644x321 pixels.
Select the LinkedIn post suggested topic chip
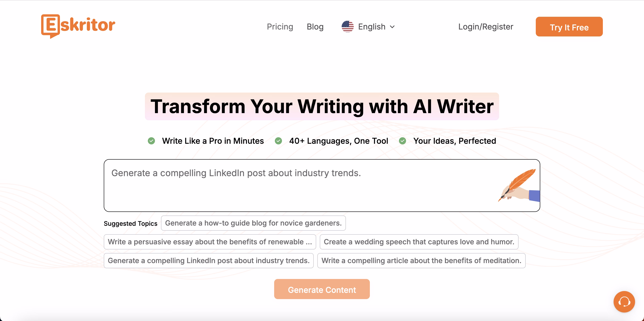pyautogui.click(x=208, y=260)
